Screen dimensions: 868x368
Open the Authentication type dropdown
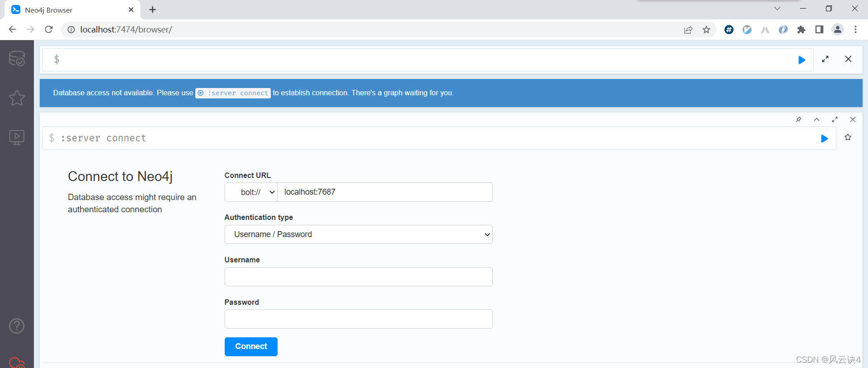point(359,234)
